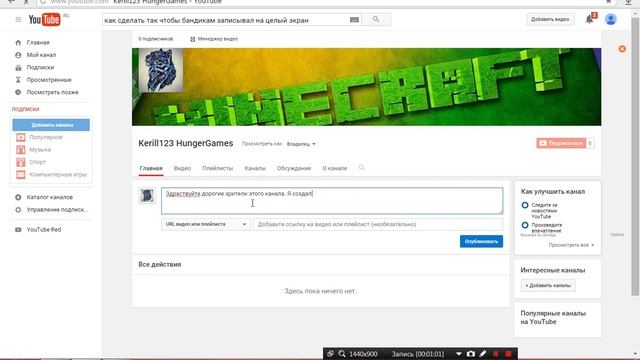Click the magnifier search button
This screenshot has height=360, width=640.
click(x=376, y=20)
